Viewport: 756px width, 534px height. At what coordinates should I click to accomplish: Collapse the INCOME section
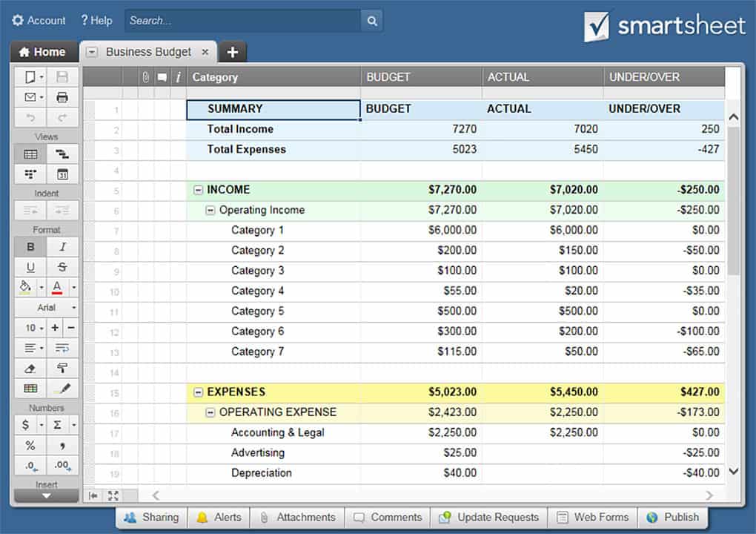[198, 190]
